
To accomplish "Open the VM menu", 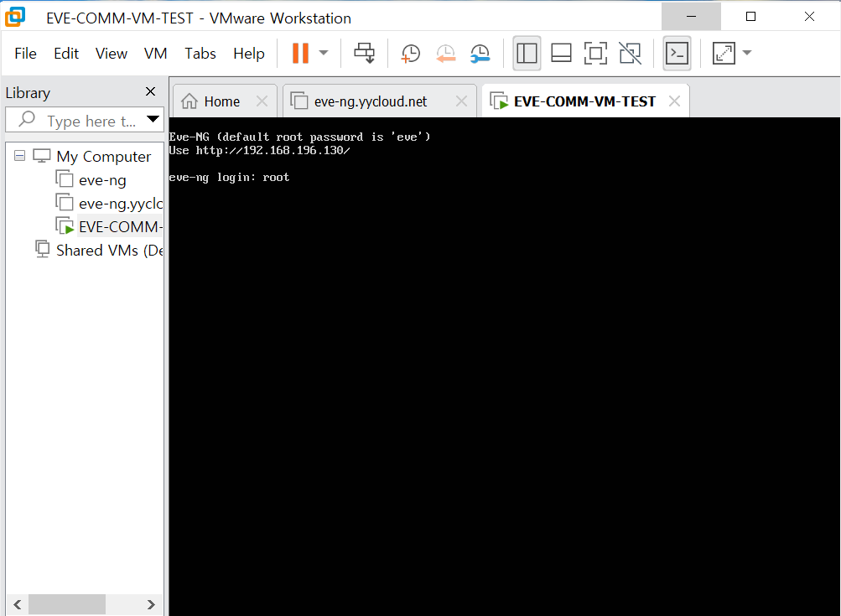I will [x=156, y=54].
